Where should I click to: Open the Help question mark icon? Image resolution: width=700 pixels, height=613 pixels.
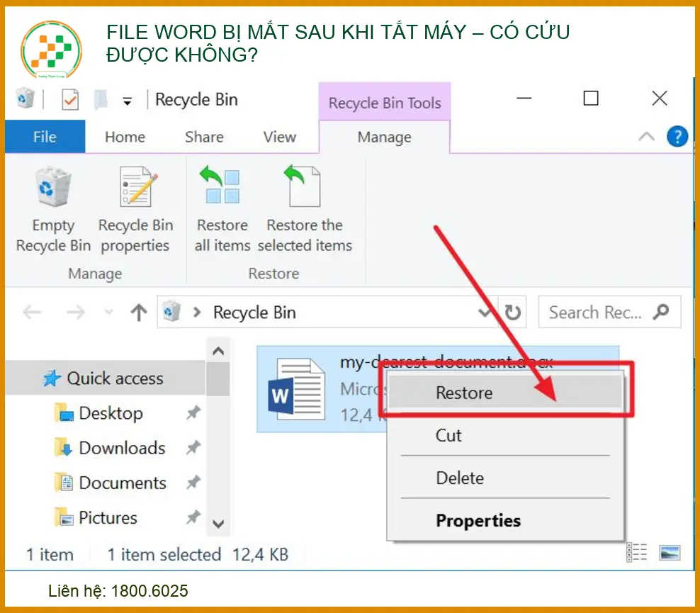[677, 137]
